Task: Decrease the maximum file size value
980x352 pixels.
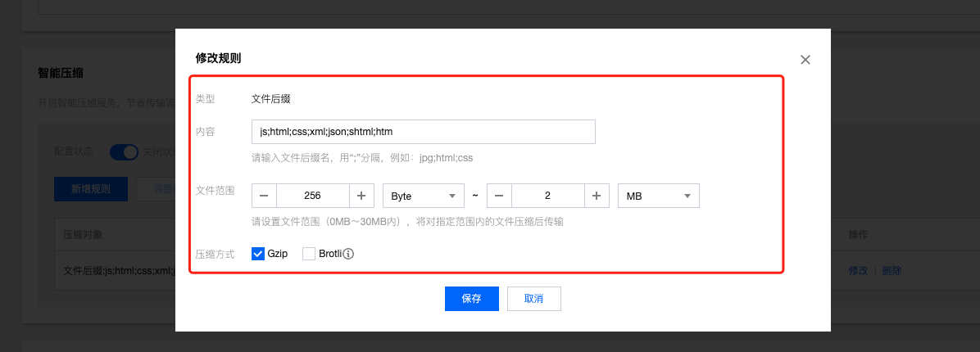Action: coord(499,196)
